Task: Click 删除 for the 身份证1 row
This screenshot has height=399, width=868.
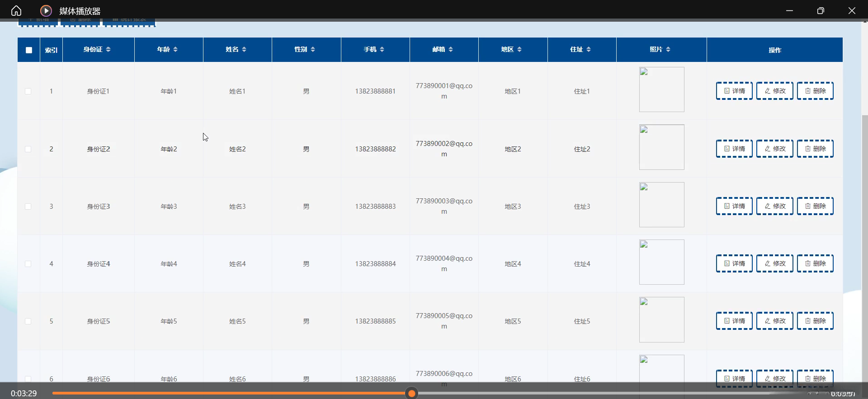Action: 815,91
